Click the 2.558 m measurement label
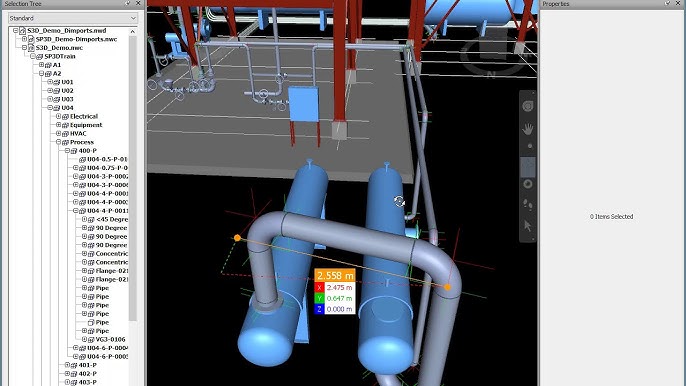Screen dimensions: 686x386 click(x=335, y=276)
